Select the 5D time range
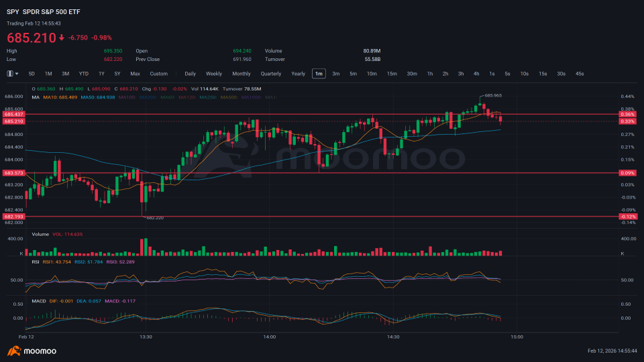 (x=32, y=74)
